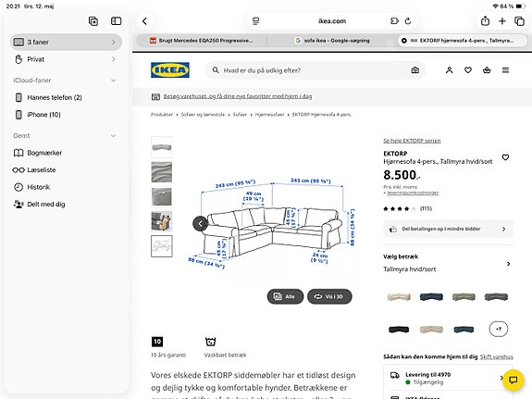This screenshot has height=399, width=532.
Task: Search by image with camera icon
Action: point(414,70)
